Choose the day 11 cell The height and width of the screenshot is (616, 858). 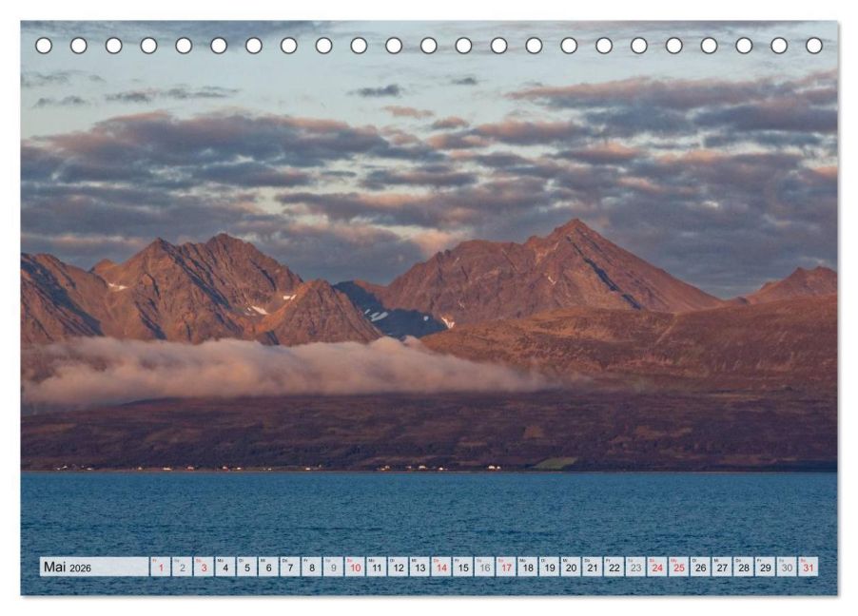[377, 567]
